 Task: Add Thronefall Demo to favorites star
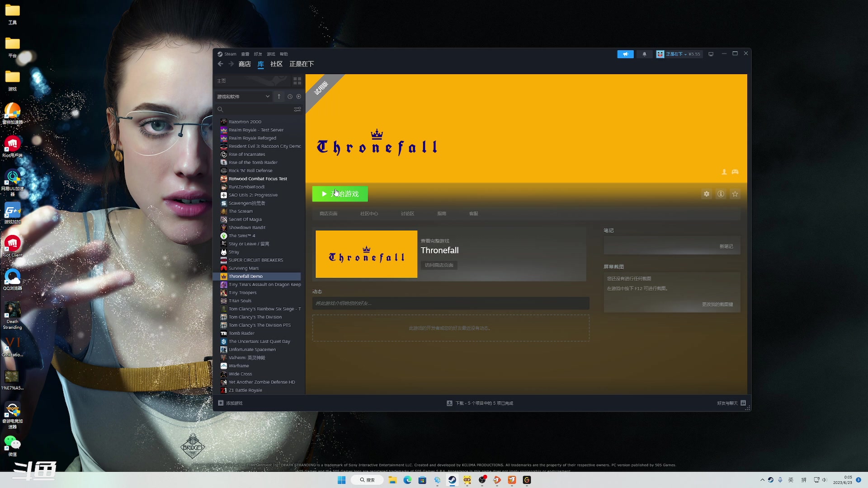click(735, 194)
